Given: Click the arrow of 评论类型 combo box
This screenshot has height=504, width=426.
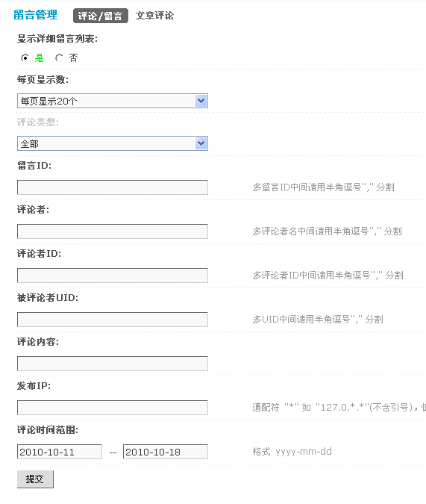Looking at the screenshot, I should (201, 143).
